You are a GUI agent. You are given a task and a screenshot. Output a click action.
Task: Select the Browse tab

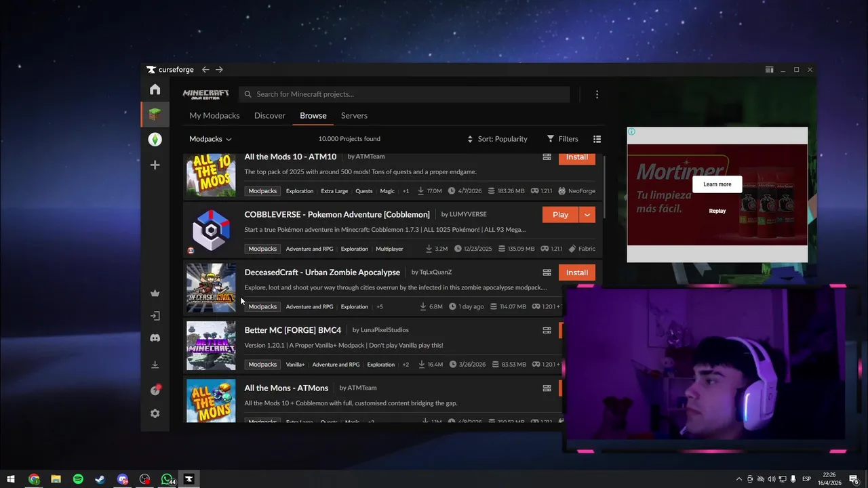(x=313, y=116)
